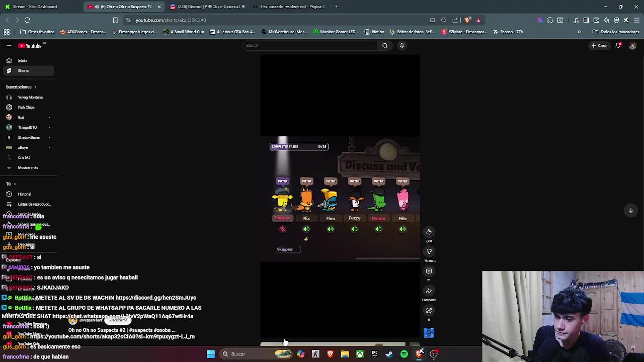The image size is (644, 362).
Task: Click the YouTube search magnifier button
Action: tap(385, 46)
